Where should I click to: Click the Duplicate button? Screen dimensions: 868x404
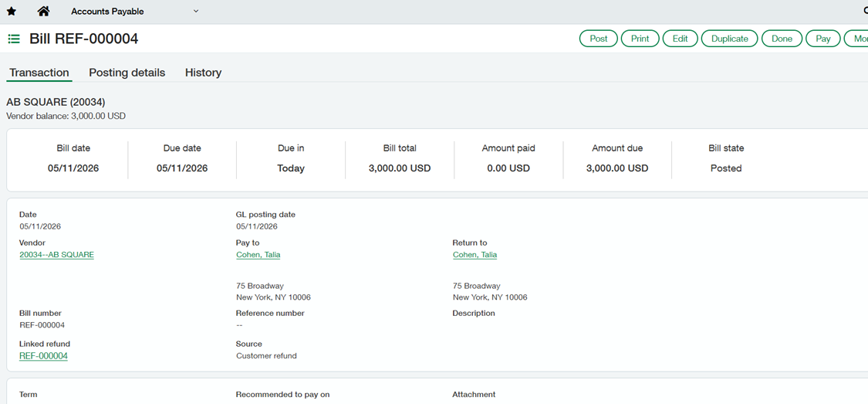730,39
